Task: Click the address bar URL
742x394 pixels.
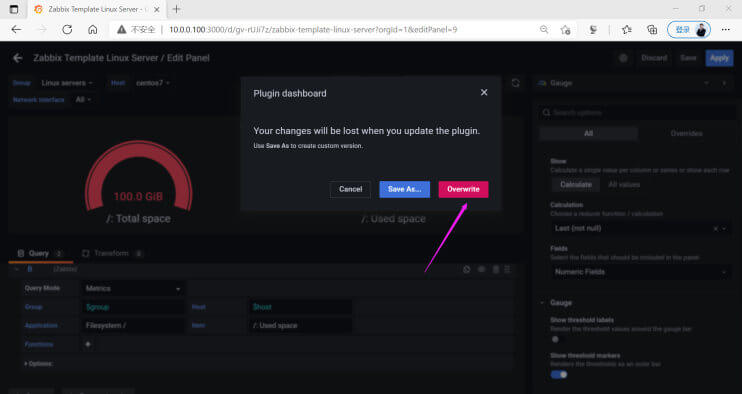Action: point(313,29)
